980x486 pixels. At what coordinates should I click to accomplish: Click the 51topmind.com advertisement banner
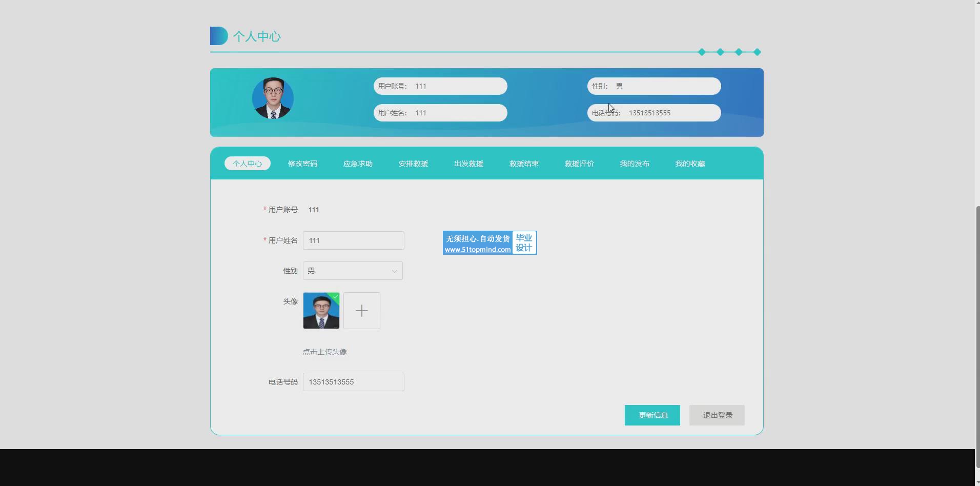[x=489, y=243]
